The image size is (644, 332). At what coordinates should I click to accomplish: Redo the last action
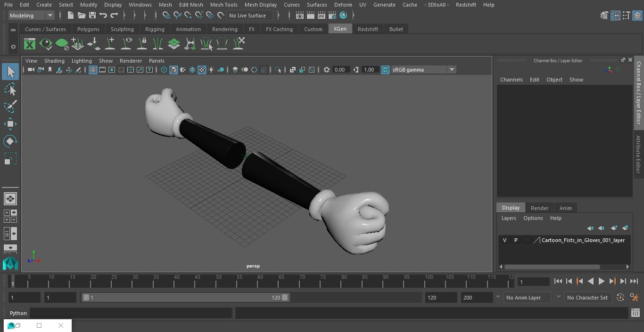click(114, 16)
